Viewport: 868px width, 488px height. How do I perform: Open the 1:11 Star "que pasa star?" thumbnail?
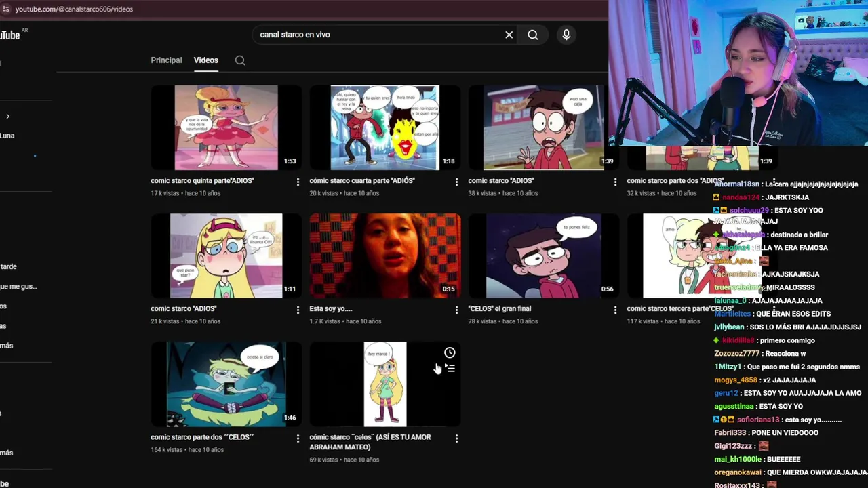coord(226,256)
